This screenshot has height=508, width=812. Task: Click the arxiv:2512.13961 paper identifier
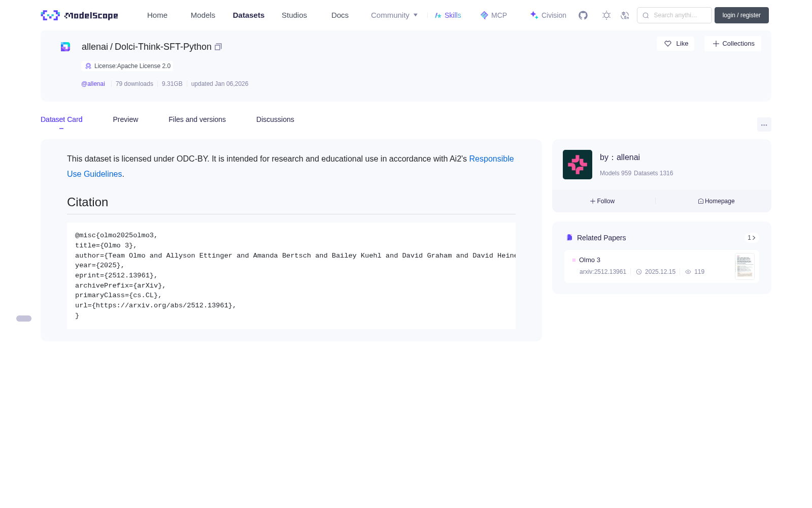point(603,272)
